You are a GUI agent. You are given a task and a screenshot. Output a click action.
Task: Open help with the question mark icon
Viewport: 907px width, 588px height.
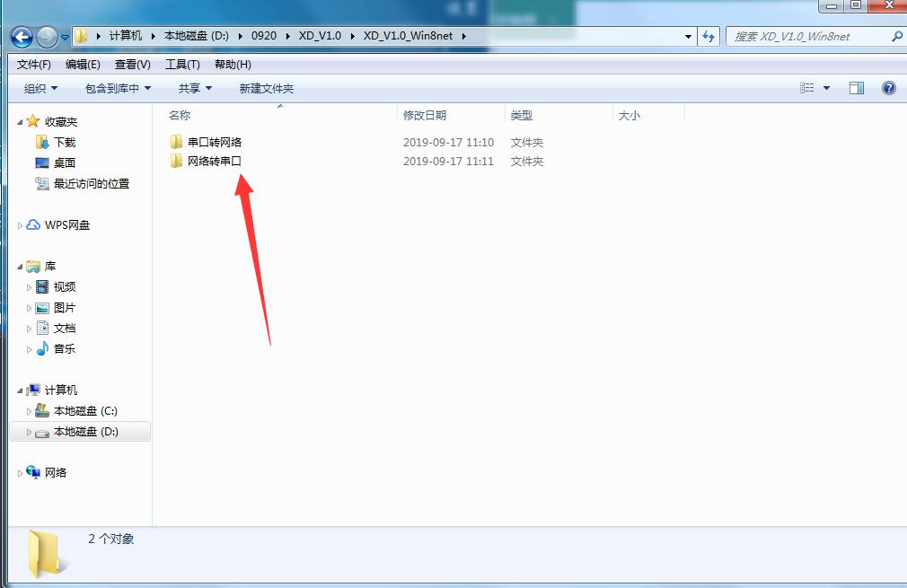click(x=889, y=88)
